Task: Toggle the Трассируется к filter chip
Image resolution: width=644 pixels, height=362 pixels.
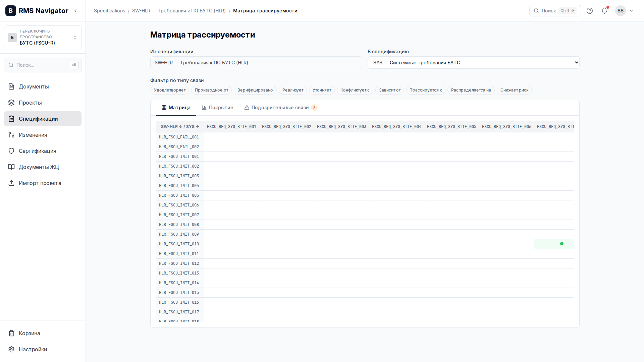Action: [426, 90]
